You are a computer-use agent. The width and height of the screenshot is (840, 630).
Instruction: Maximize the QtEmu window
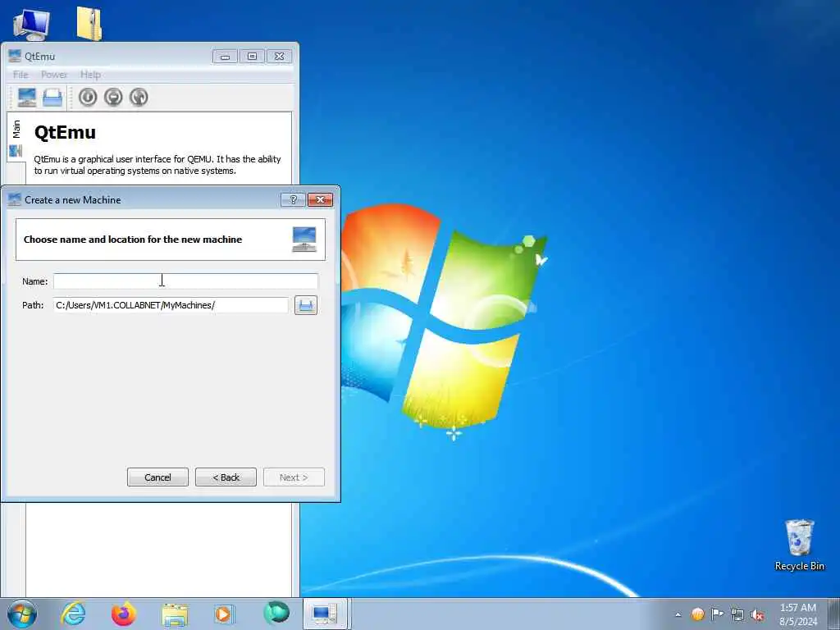click(252, 57)
